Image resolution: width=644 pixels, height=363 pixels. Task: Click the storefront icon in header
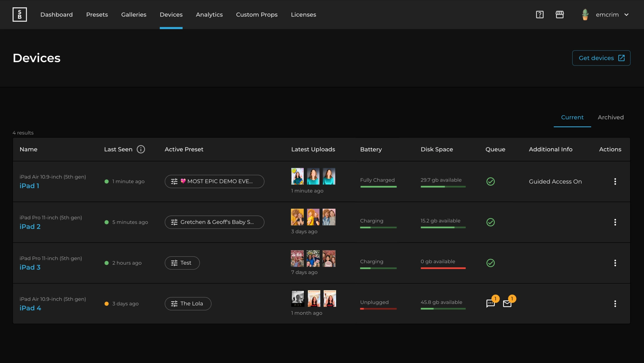coord(560,14)
